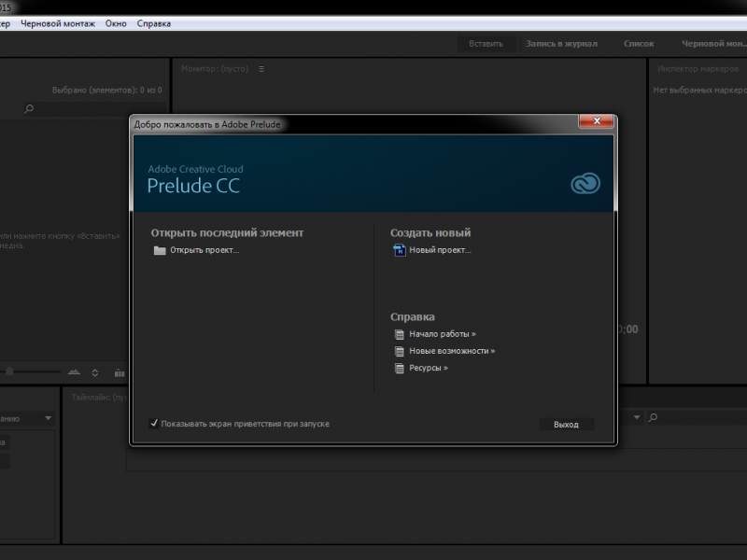
Task: Click the up-down sort arrows icon
Action: tap(95, 372)
